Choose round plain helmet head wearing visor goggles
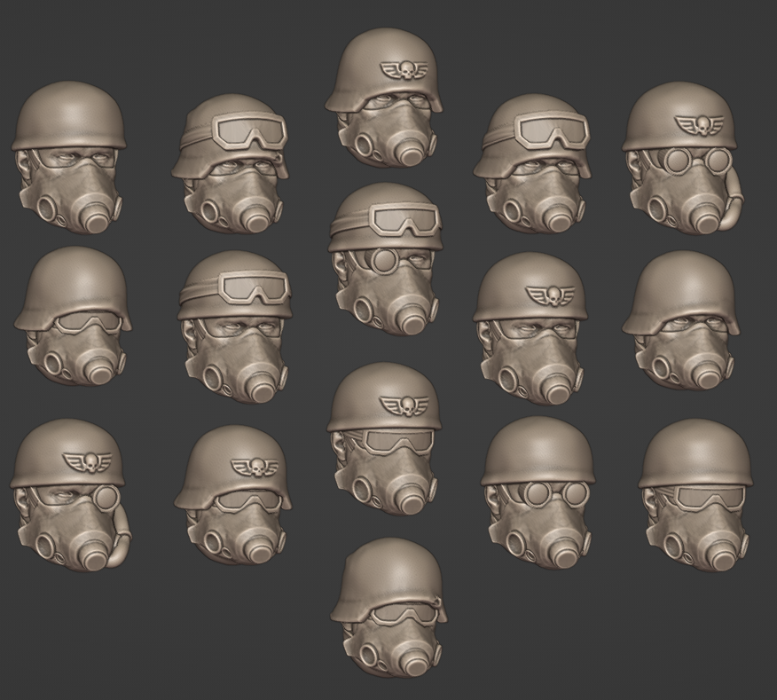777x700 pixels. point(695,494)
